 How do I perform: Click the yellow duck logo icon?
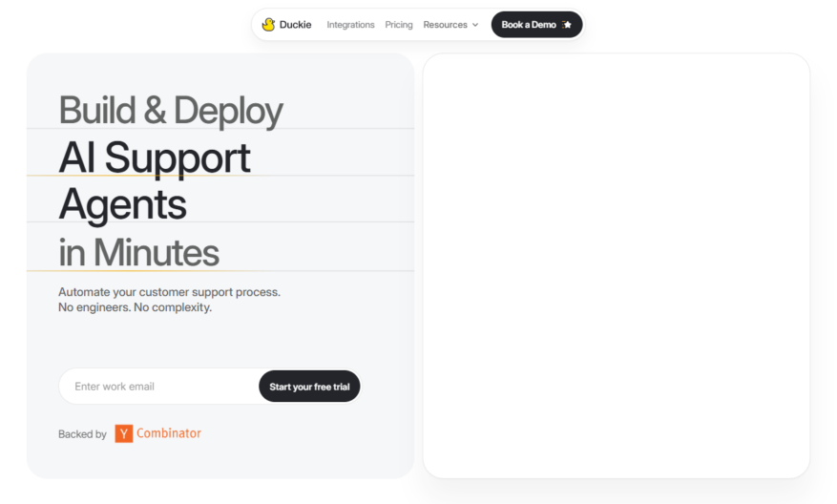[268, 25]
